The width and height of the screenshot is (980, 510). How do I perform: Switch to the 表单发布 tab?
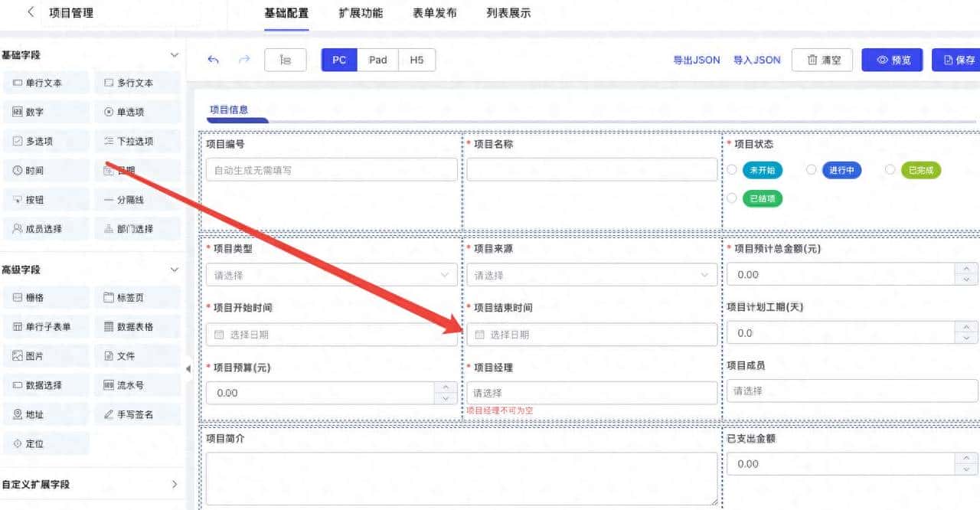tap(433, 13)
